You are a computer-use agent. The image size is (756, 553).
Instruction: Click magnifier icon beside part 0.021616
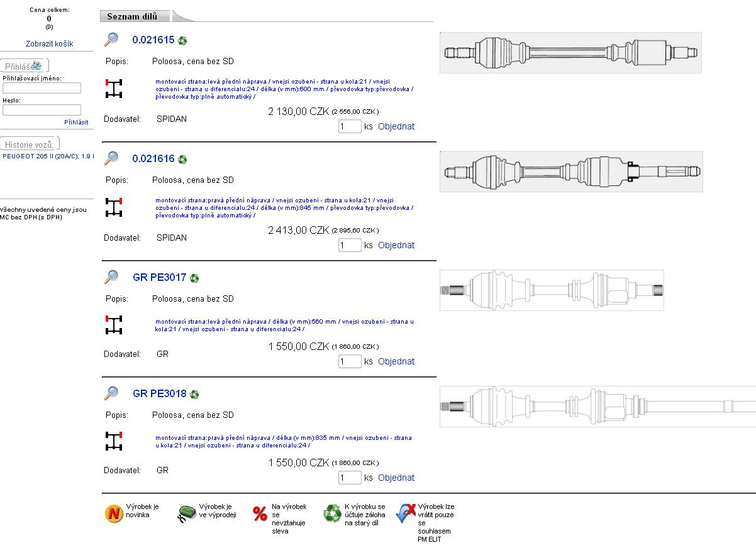coord(111,158)
